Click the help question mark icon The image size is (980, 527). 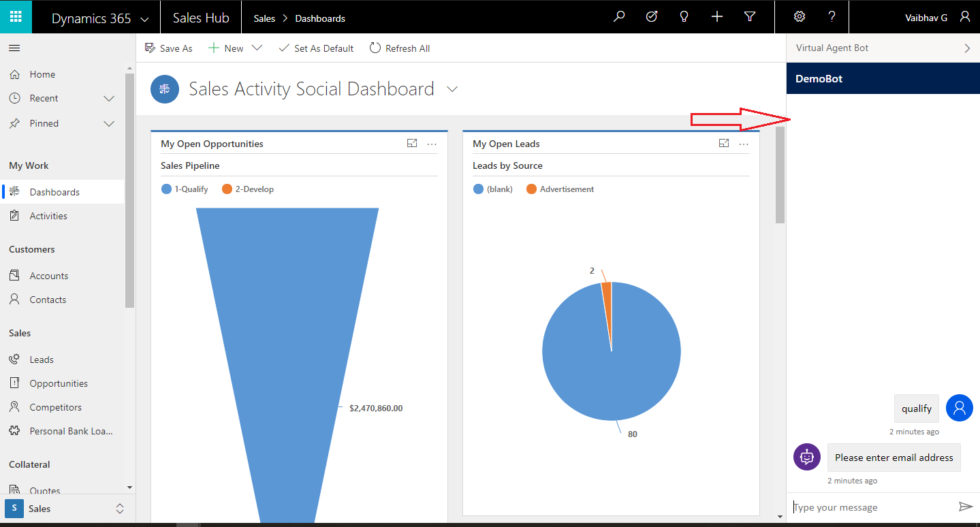coord(832,17)
